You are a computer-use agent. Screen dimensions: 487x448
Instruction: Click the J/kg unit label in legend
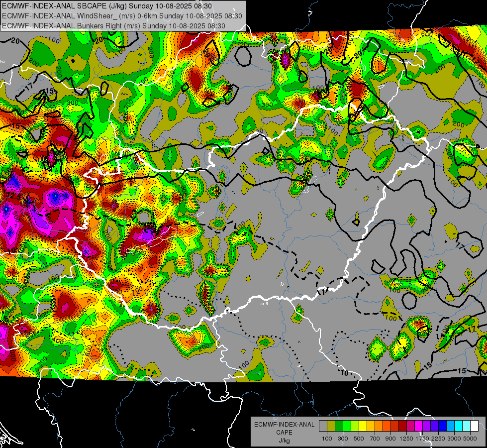[x=284, y=441]
